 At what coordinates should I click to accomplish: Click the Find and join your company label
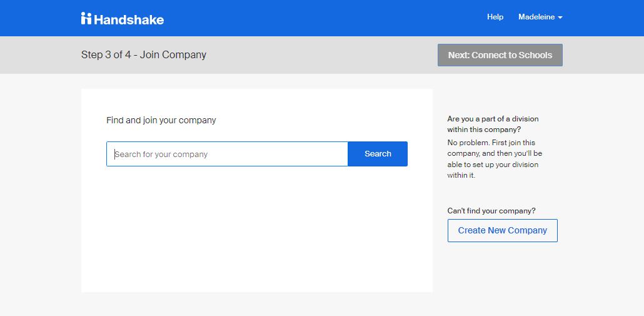(161, 120)
